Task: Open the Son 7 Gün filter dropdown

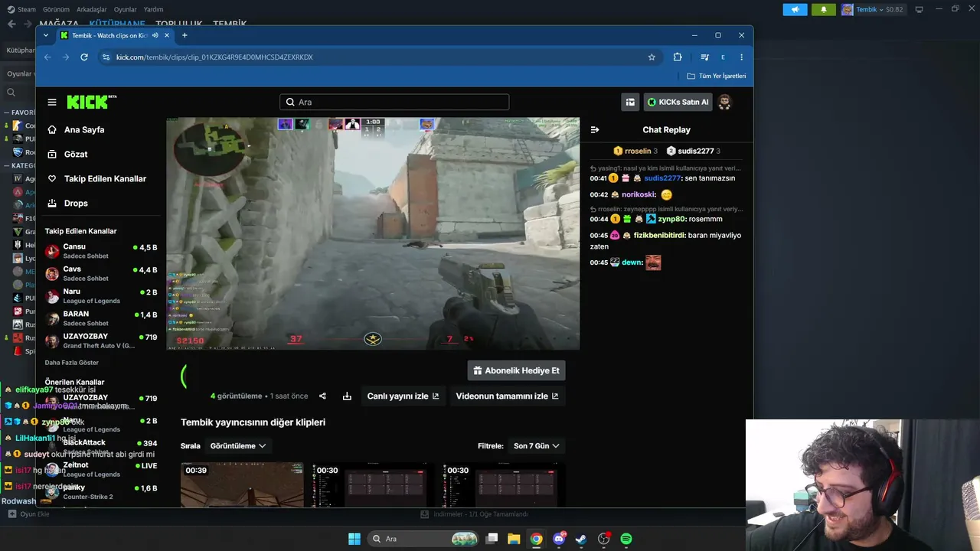Action: pyautogui.click(x=536, y=446)
